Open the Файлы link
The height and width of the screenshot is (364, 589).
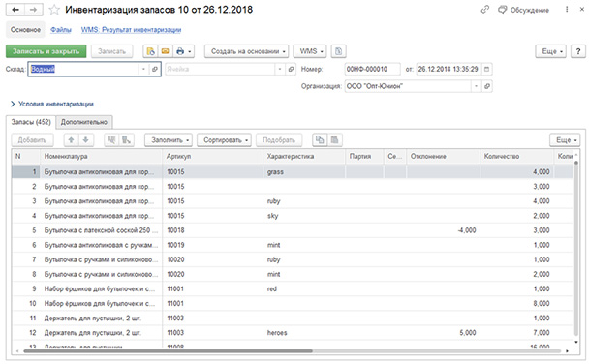[61, 30]
